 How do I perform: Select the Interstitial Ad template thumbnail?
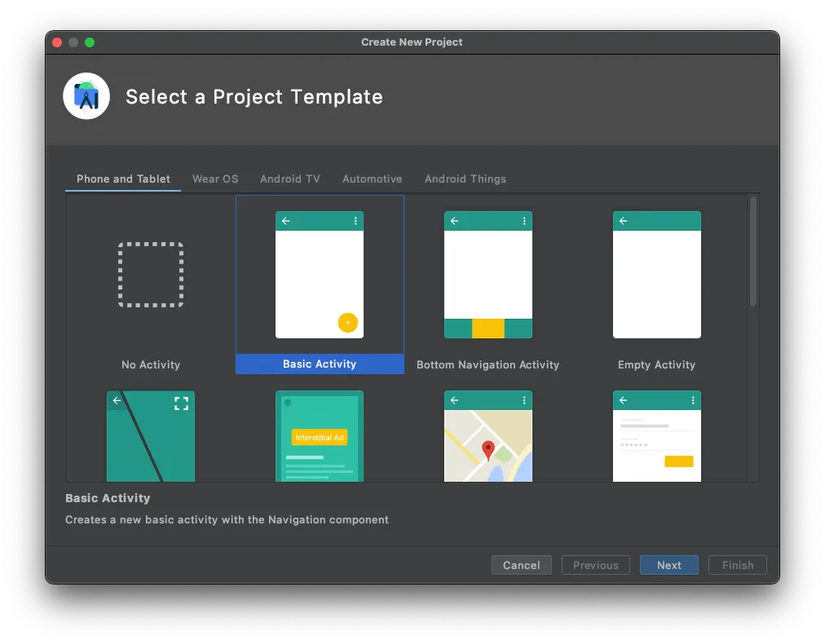[320, 436]
